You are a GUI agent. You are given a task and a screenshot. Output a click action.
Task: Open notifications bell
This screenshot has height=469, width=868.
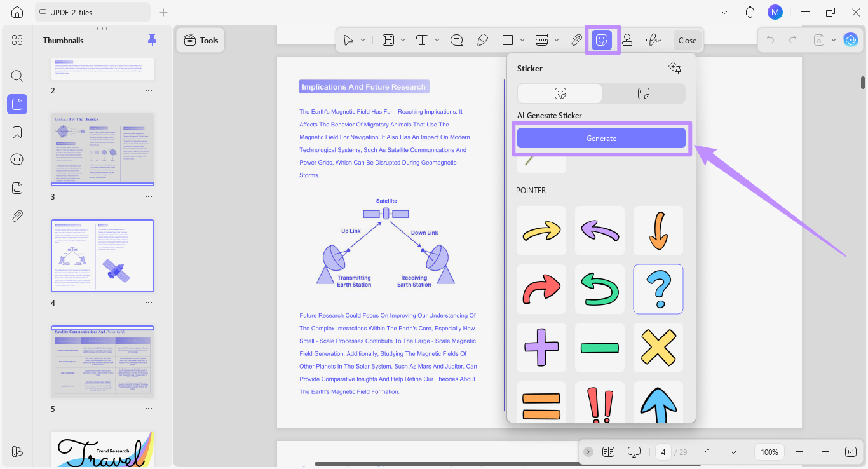click(x=750, y=12)
